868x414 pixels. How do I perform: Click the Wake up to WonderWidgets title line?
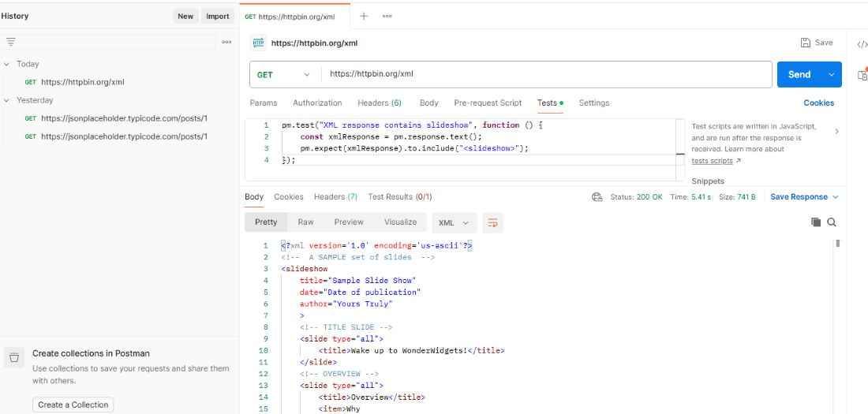(411, 350)
